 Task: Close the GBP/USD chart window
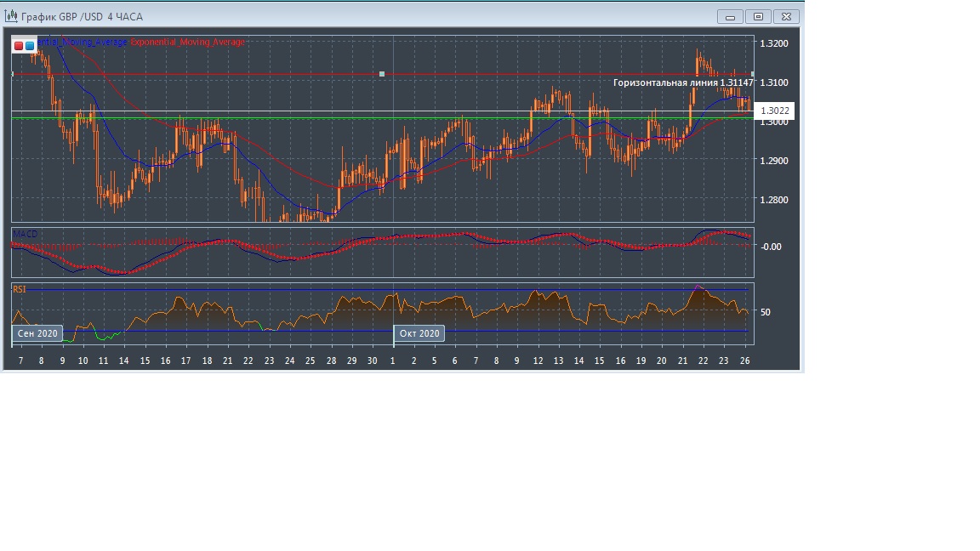pos(787,16)
